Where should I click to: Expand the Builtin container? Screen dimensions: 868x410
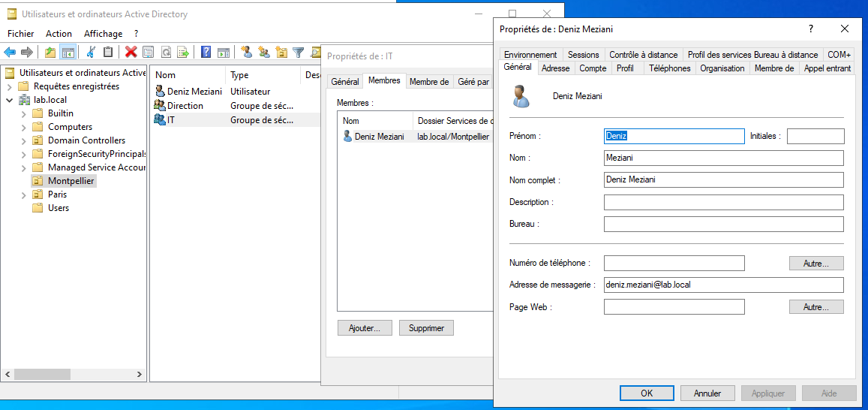pyautogui.click(x=24, y=114)
